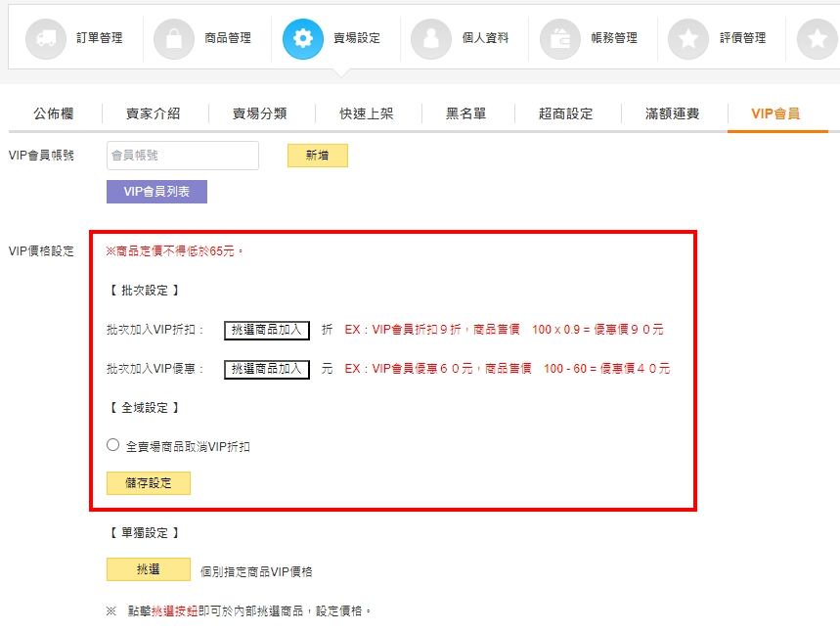
Task: Open the 評價管理 menu label
Action: coord(742,38)
